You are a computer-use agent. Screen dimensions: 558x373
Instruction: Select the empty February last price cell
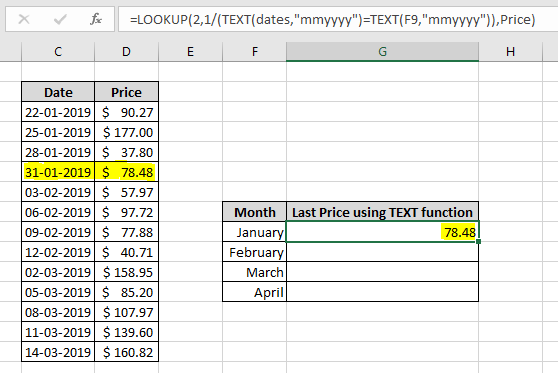pyautogui.click(x=383, y=252)
